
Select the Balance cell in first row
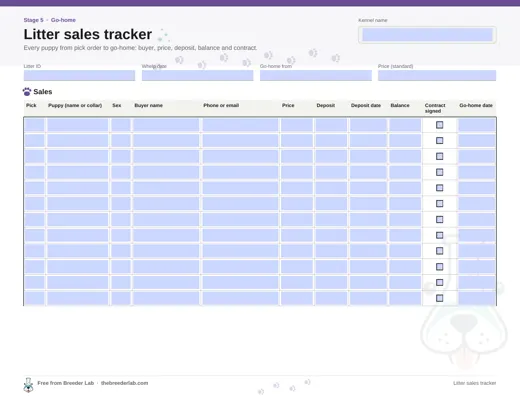pos(405,125)
